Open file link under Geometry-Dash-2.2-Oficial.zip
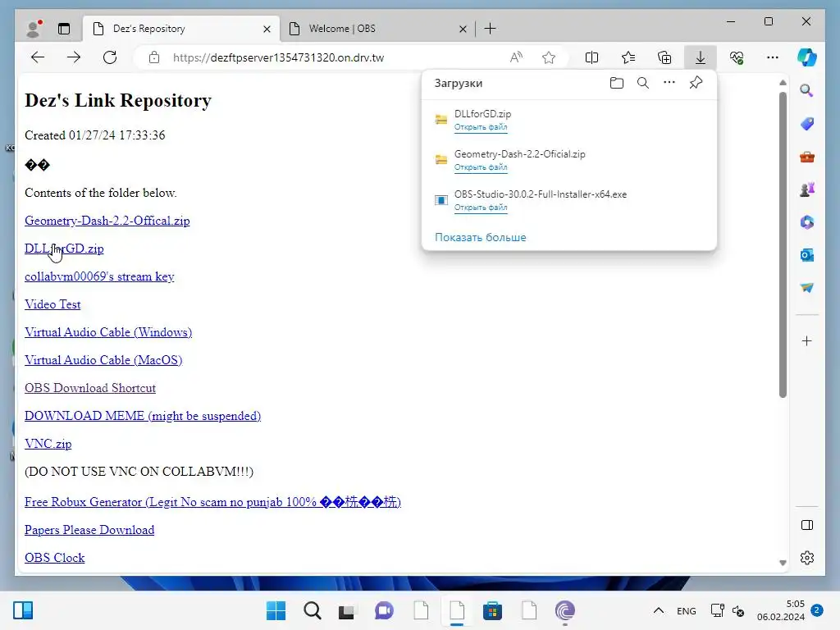 click(481, 167)
